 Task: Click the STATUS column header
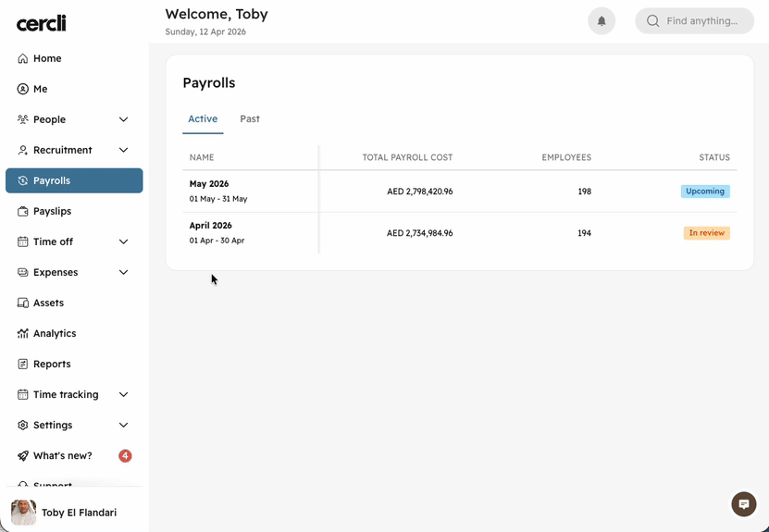point(714,157)
